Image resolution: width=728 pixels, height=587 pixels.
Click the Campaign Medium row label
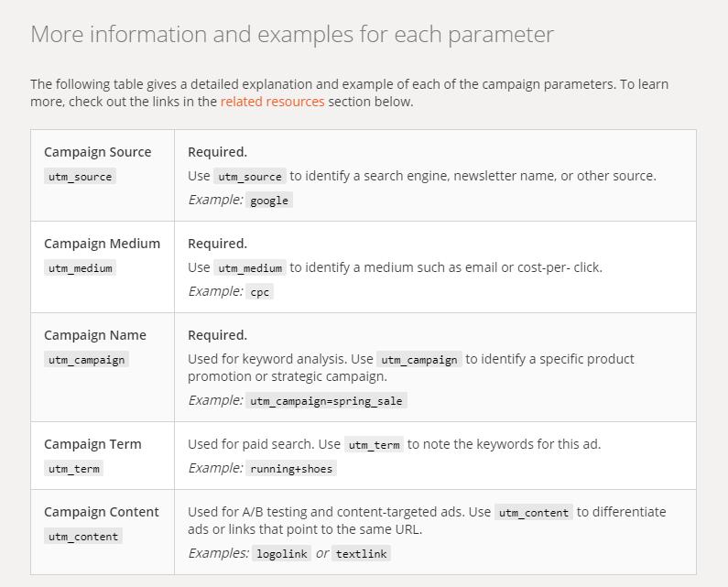[102, 244]
